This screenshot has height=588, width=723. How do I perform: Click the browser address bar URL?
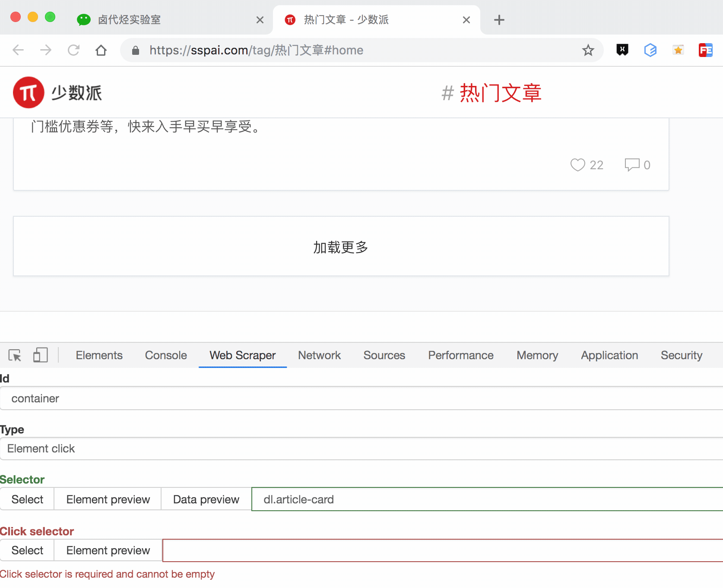coord(257,50)
